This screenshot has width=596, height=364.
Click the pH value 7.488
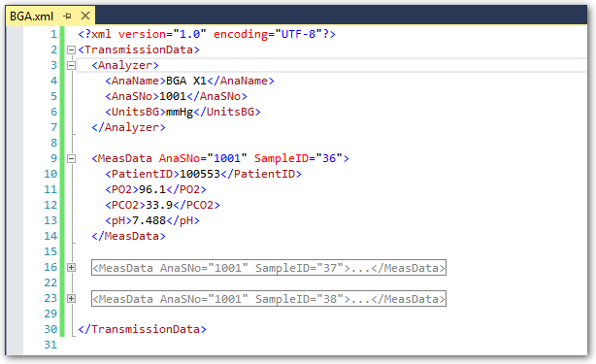(x=149, y=220)
